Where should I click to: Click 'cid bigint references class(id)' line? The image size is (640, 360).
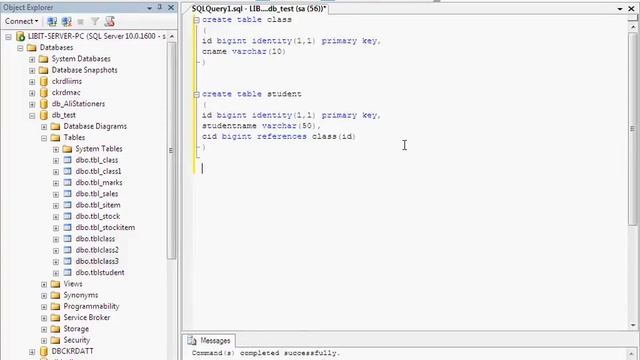[x=279, y=136]
